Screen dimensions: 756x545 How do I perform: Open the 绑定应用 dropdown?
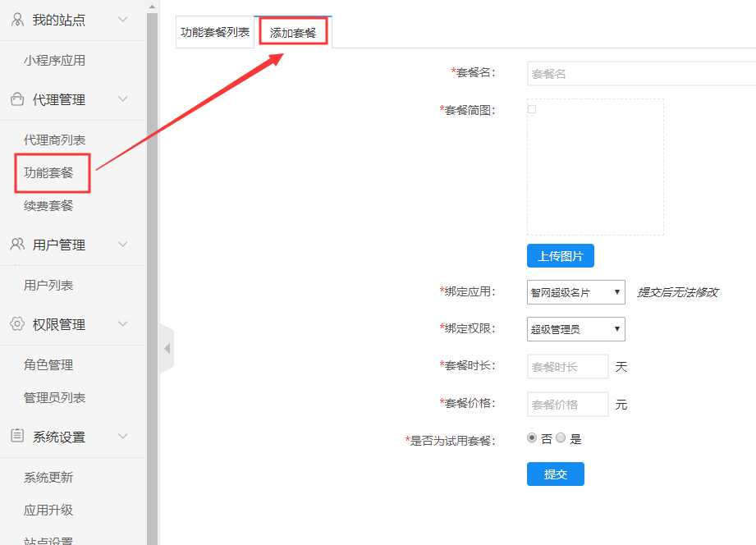point(575,292)
